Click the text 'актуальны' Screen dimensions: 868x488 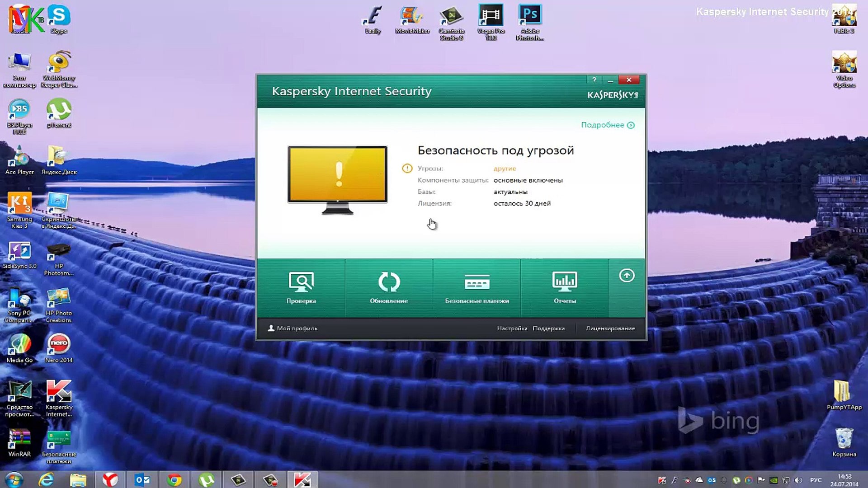tap(510, 192)
